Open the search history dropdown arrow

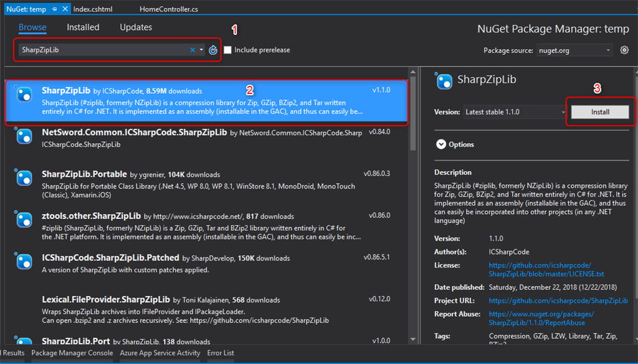click(x=202, y=50)
